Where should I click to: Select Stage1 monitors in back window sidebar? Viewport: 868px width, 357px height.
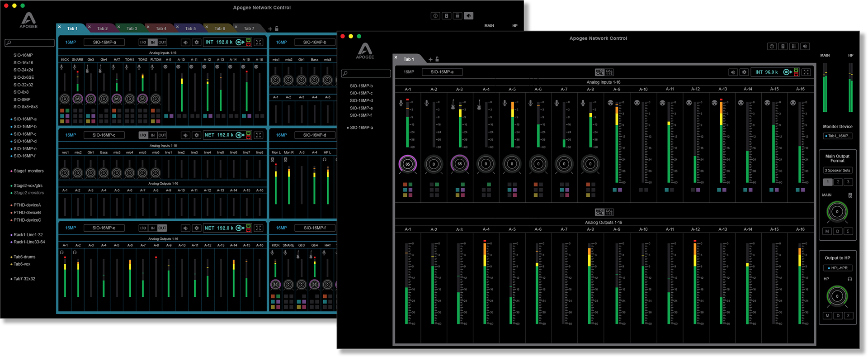(28, 171)
